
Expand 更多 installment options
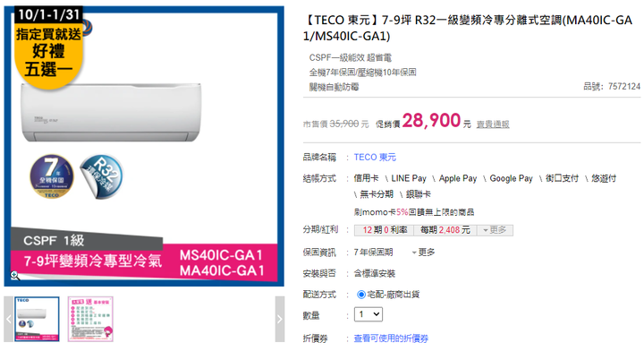[495, 230]
